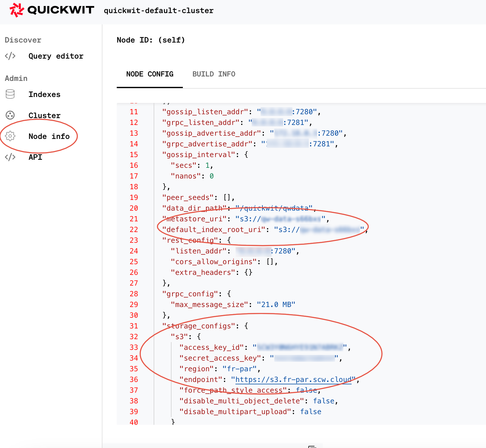Click the "extra_headers" key
This screenshot has height=448, width=486.
[x=203, y=272]
